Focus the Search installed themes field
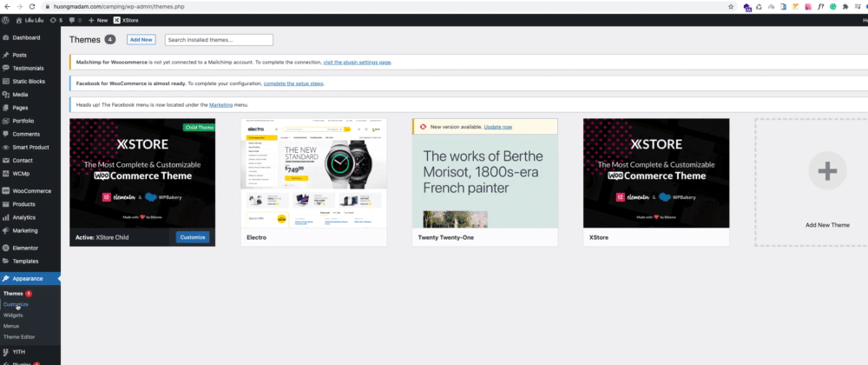The width and height of the screenshot is (868, 365). [x=220, y=40]
